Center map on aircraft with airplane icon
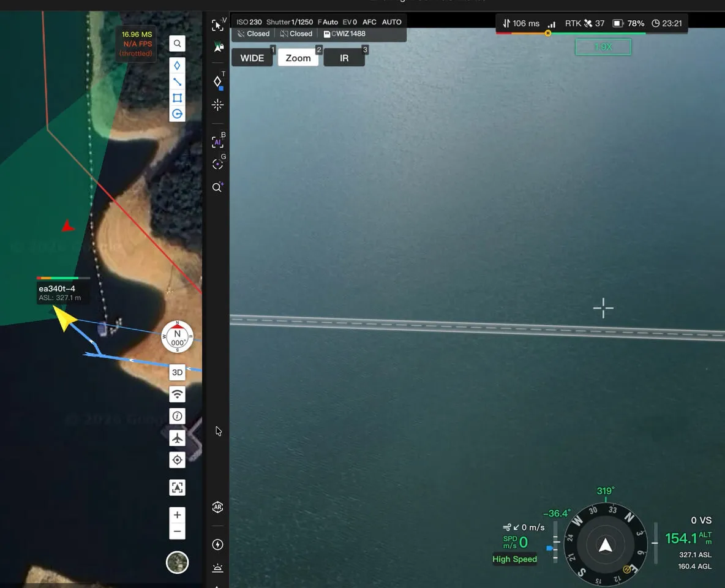Viewport: 725px width, 588px height. pyautogui.click(x=177, y=438)
